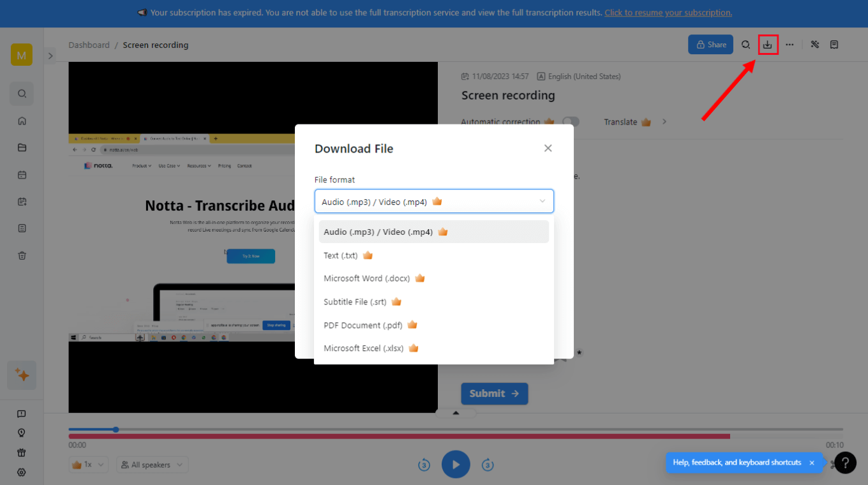868x485 pixels.
Task: Click the video preview thumbnail
Action: click(253, 237)
